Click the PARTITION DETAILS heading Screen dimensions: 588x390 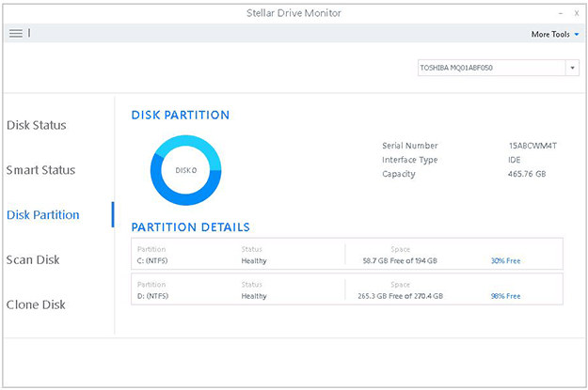[x=190, y=227]
